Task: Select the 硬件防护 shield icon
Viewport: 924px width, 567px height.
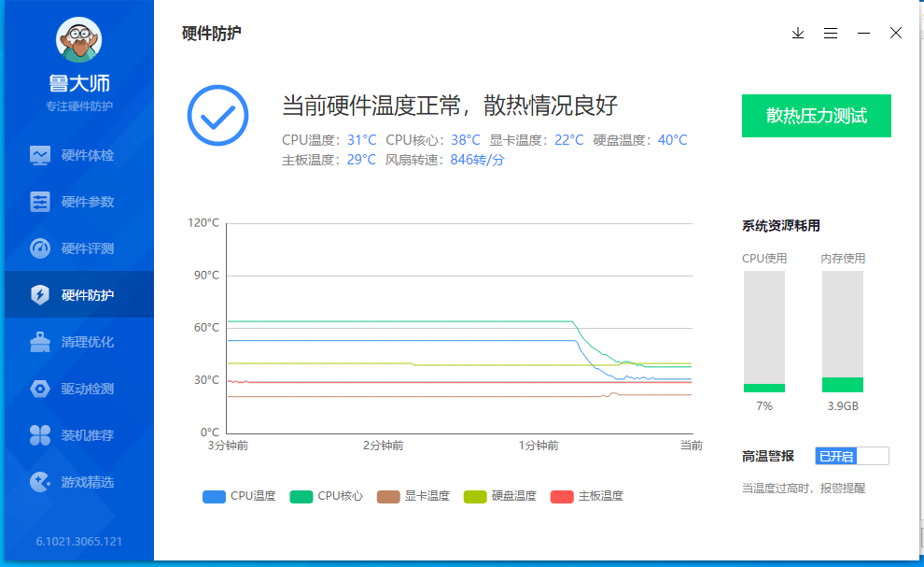Action: tap(40, 295)
